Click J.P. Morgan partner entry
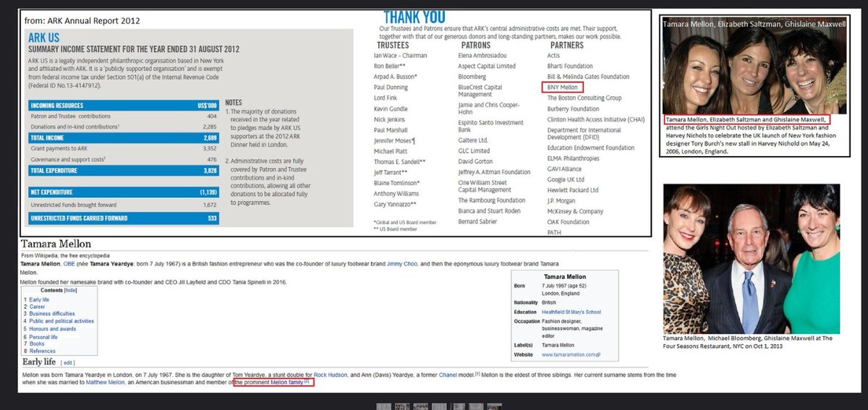 click(x=561, y=201)
